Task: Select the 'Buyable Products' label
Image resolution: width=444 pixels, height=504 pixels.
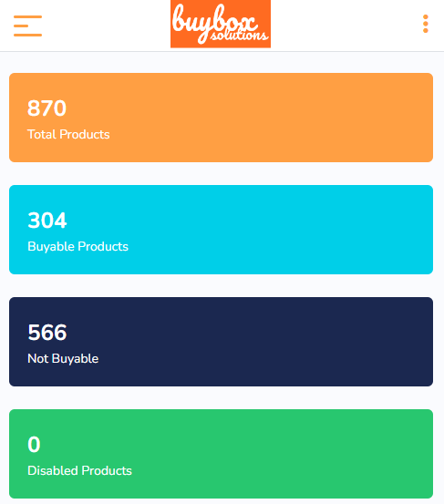Action: (x=77, y=247)
